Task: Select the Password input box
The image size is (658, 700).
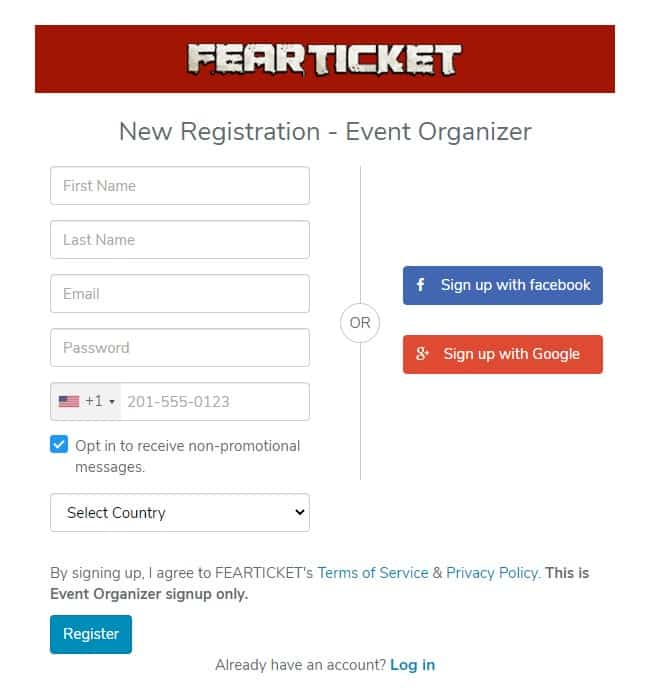Action: tap(180, 348)
